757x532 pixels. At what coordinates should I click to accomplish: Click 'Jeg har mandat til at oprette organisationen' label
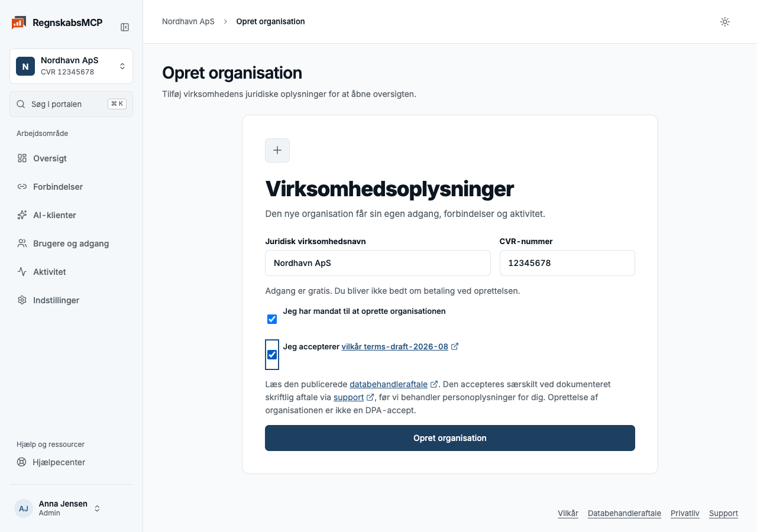(x=364, y=311)
